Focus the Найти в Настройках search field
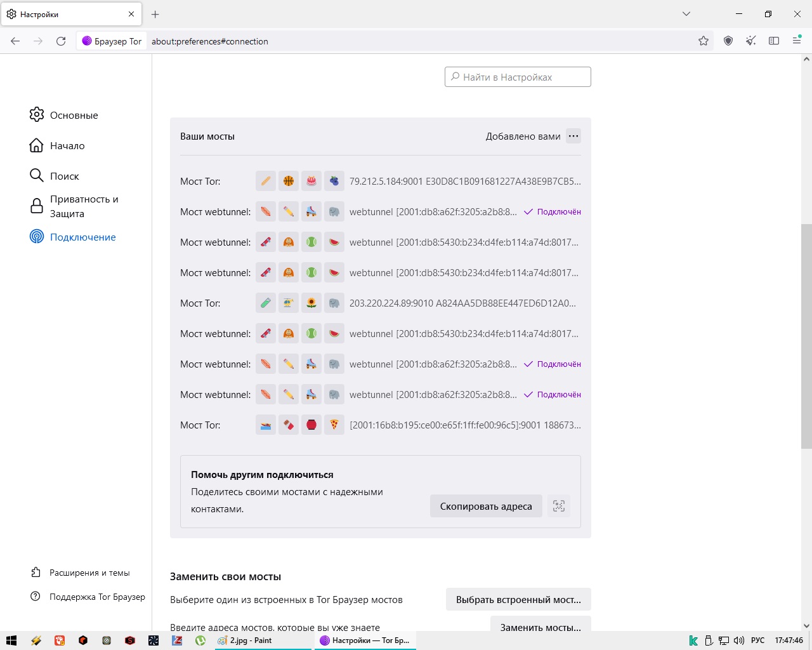 tap(518, 77)
